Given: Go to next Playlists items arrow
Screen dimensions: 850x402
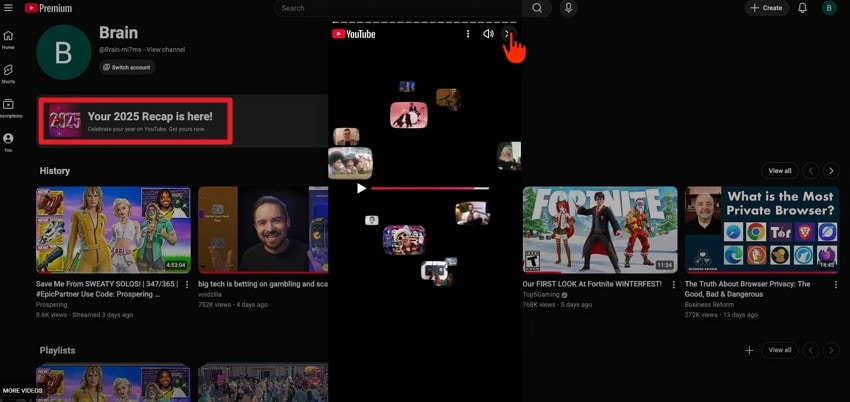Looking at the screenshot, I should point(831,350).
